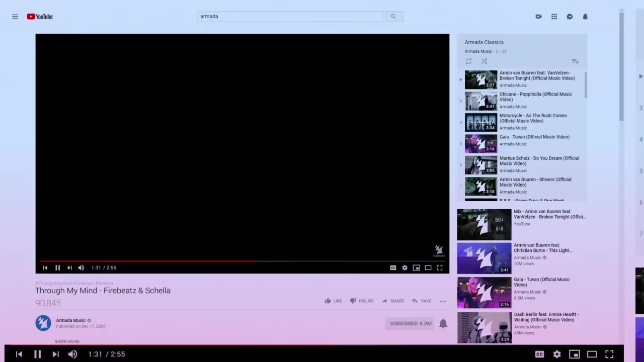
Task: Switch embedded player to miniplayer
Action: tap(416, 268)
